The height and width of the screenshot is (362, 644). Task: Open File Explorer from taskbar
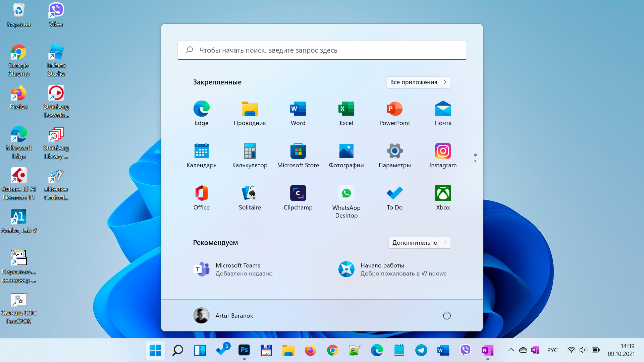(x=288, y=350)
